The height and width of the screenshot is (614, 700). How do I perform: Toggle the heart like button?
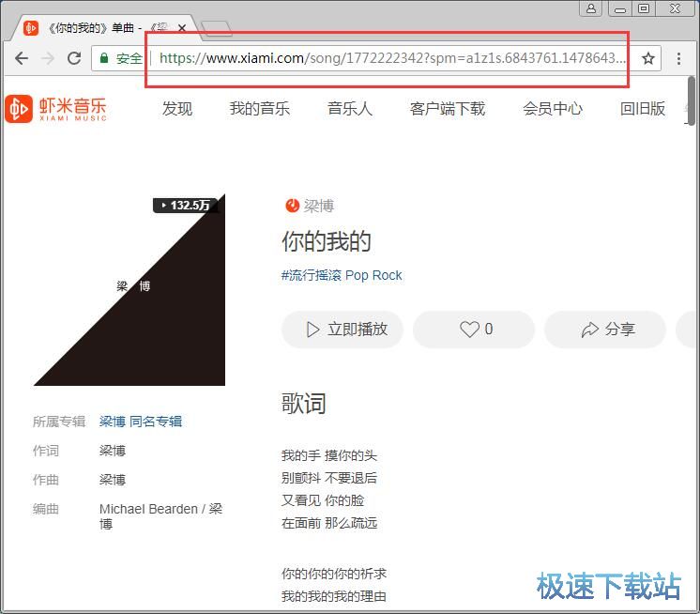click(474, 330)
